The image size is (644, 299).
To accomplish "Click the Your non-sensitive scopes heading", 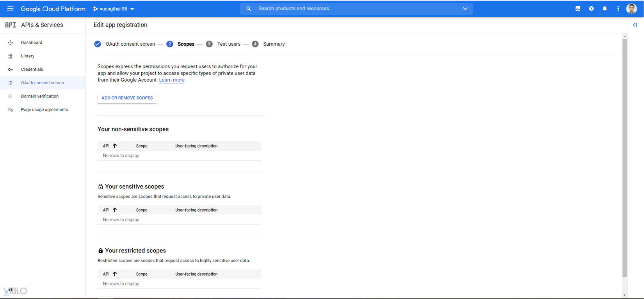I will coord(133,129).
